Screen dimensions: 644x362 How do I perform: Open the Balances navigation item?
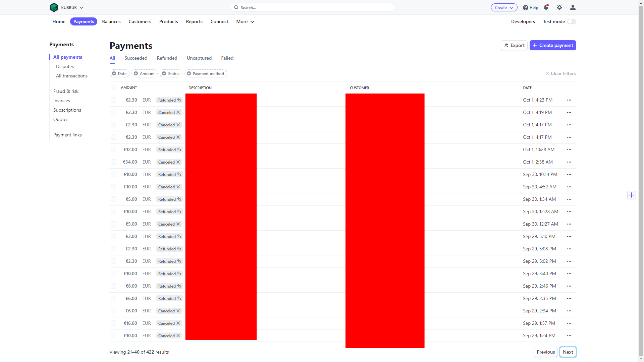tap(111, 21)
